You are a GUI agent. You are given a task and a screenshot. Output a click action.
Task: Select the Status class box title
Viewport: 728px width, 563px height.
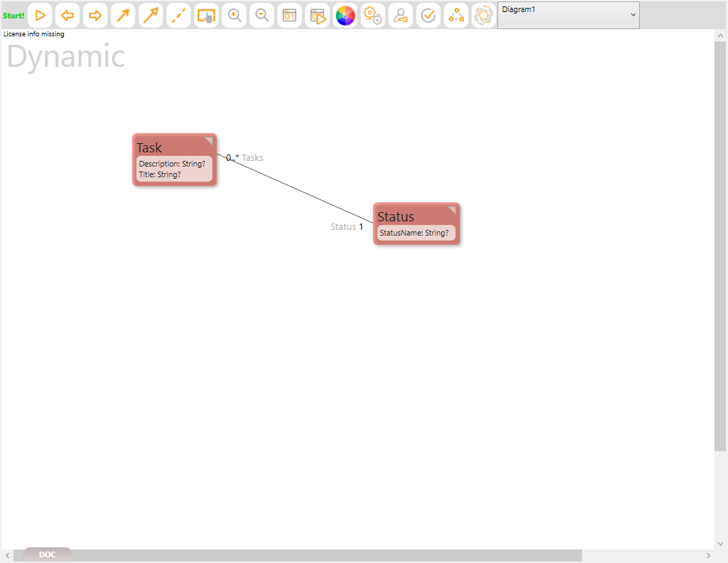[396, 217]
